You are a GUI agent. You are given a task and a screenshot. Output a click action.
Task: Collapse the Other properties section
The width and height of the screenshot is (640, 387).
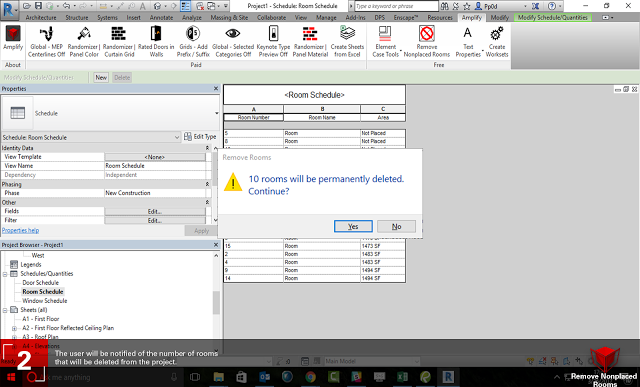pos(207,202)
